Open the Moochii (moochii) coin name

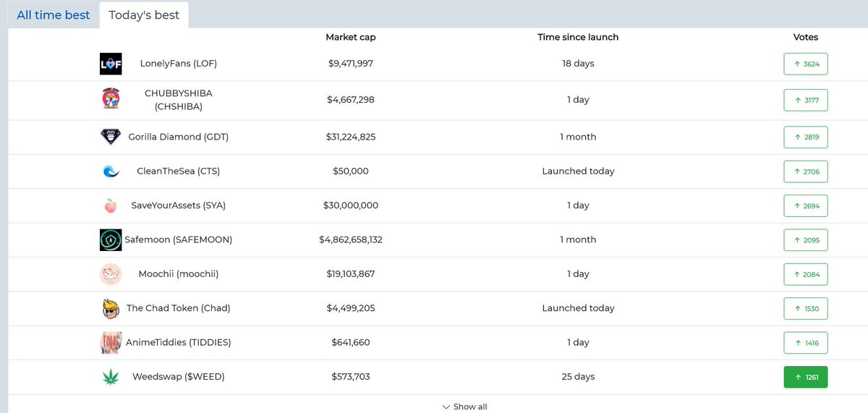[179, 274]
